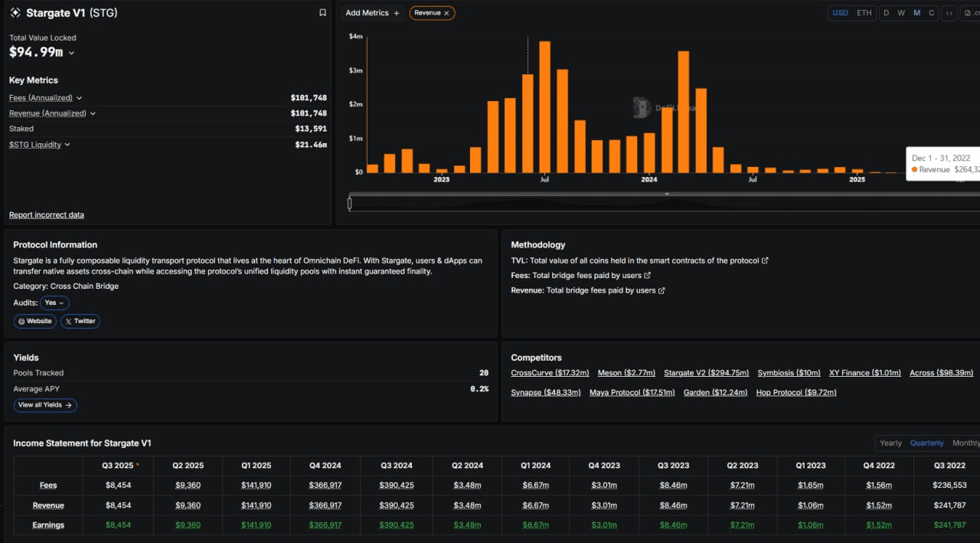Open the embed chart code icon
Viewport: 980px width, 543px height.
click(949, 13)
